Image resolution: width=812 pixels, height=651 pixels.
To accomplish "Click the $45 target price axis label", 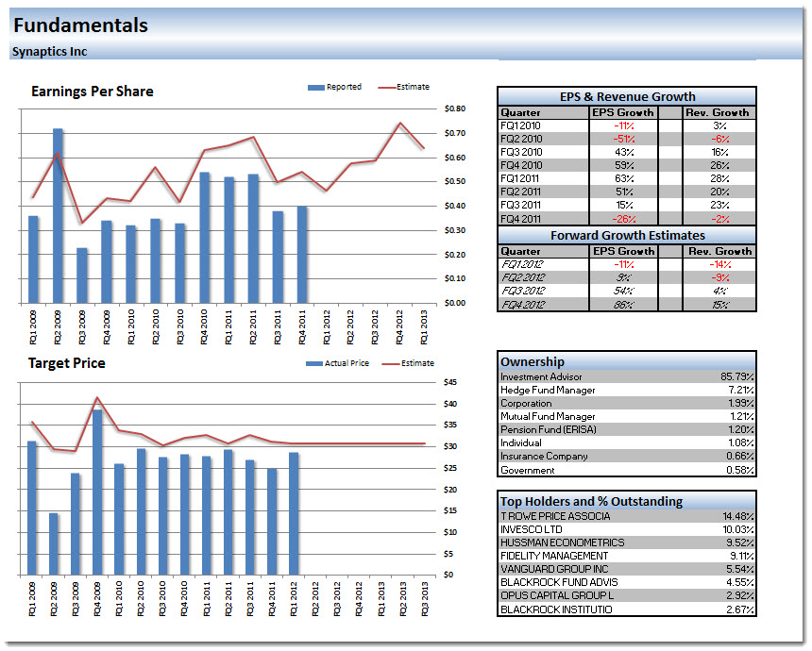I will click(450, 382).
